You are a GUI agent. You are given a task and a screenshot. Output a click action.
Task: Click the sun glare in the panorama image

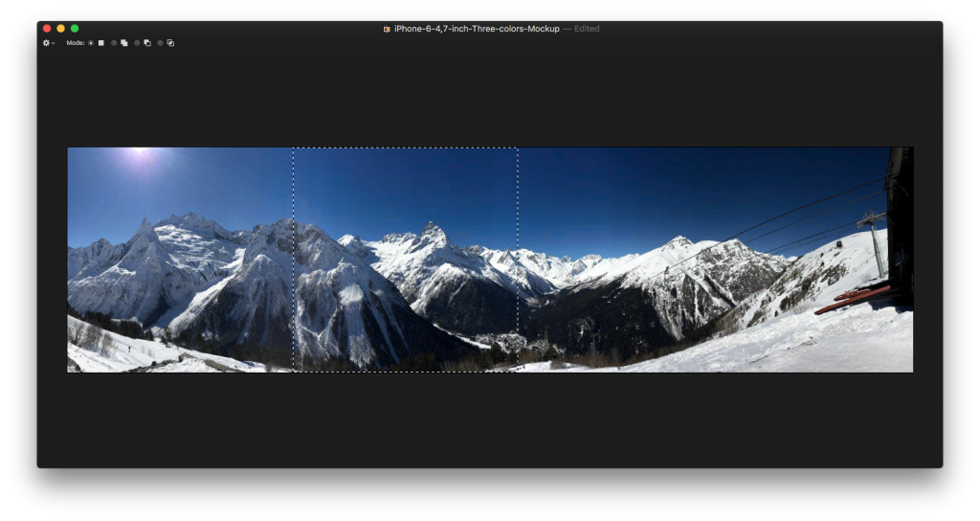[x=141, y=152]
